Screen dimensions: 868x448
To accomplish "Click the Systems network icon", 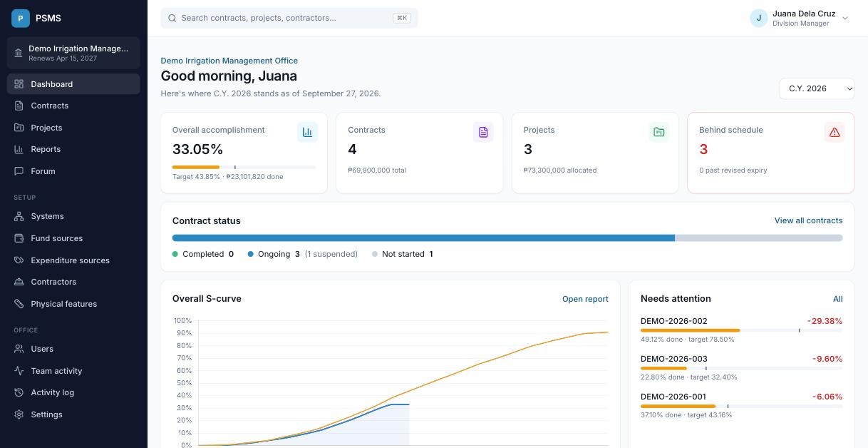I will point(19,216).
